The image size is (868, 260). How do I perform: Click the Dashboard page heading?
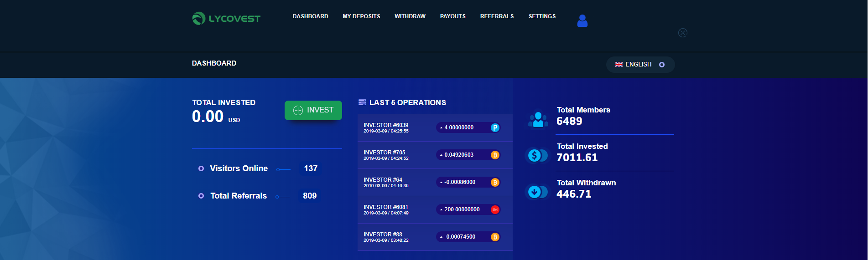coord(214,63)
